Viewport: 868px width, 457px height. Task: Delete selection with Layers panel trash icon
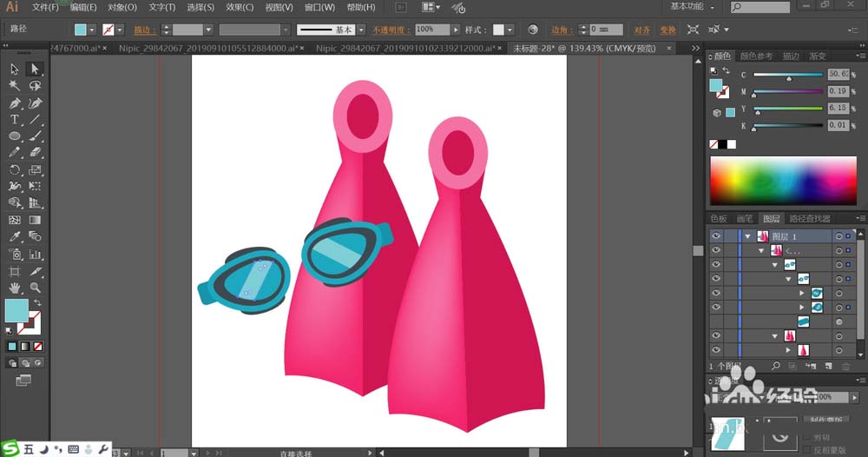coord(845,366)
